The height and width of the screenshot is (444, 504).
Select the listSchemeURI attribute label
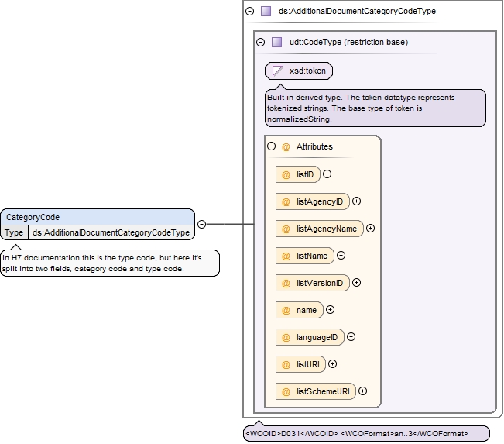(323, 391)
